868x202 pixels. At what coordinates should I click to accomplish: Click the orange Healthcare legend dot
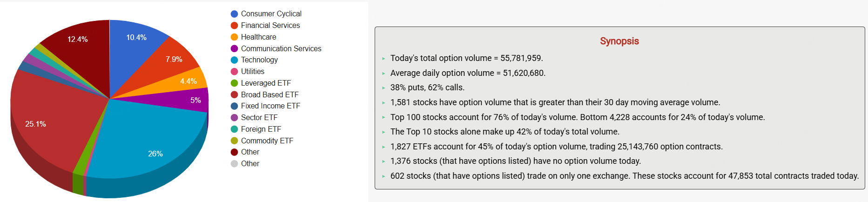pos(235,37)
